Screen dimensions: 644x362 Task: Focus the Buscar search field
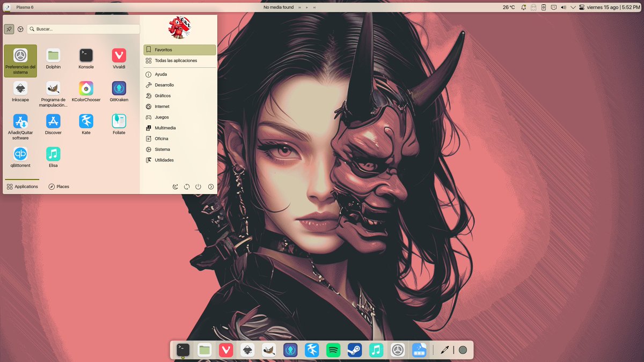coord(84,29)
